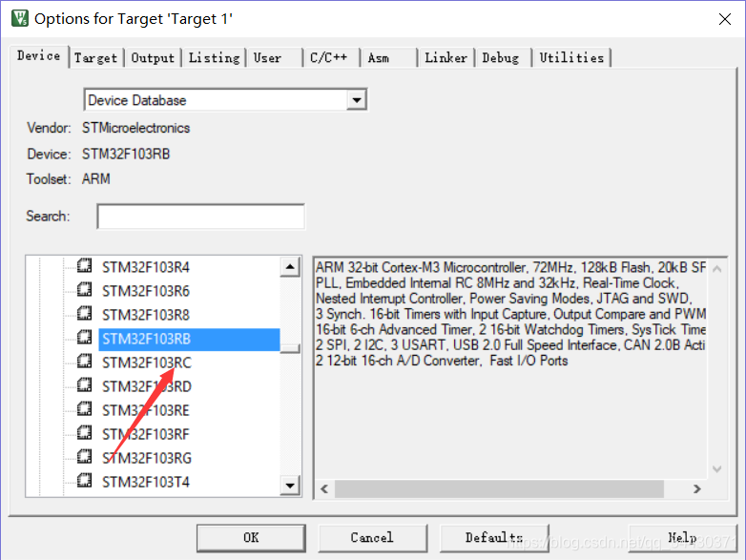Click description pane scroll up arrow
This screenshot has width=746, height=560.
tap(717, 269)
